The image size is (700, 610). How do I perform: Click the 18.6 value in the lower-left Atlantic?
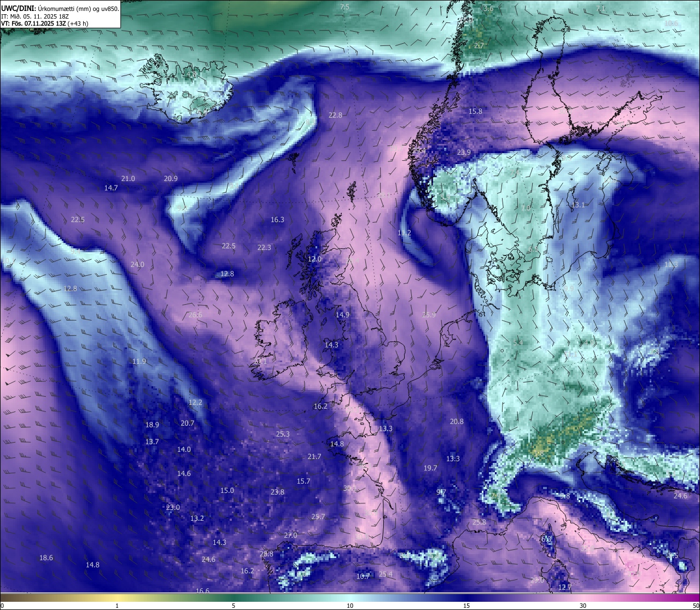click(46, 557)
